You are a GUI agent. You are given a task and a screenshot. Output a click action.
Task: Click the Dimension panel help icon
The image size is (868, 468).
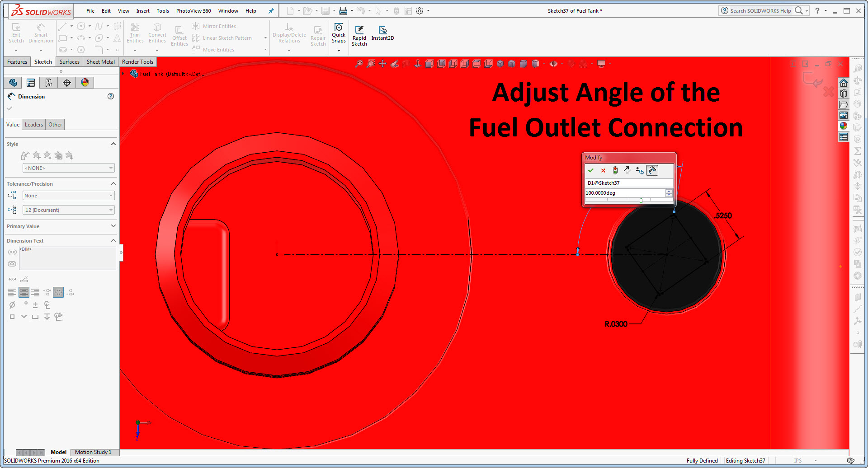pos(111,96)
